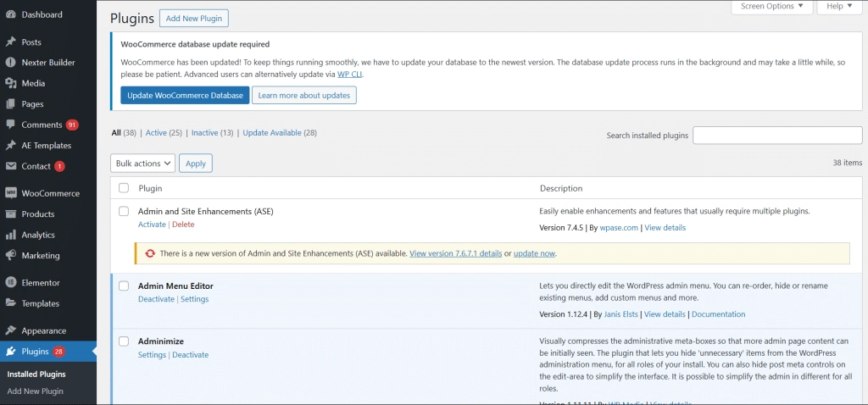The image size is (868, 405).
Task: Delete Admin and Site Enhancements plugin
Action: [183, 224]
